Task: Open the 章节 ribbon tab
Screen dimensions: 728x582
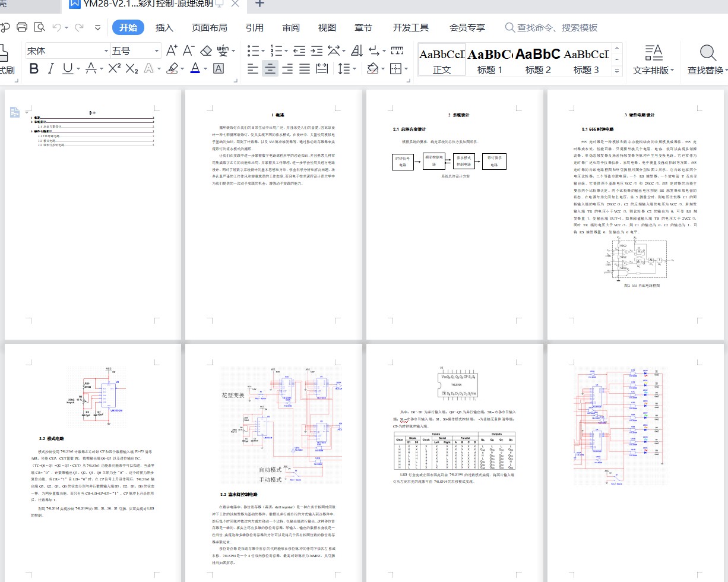Action: [x=363, y=27]
